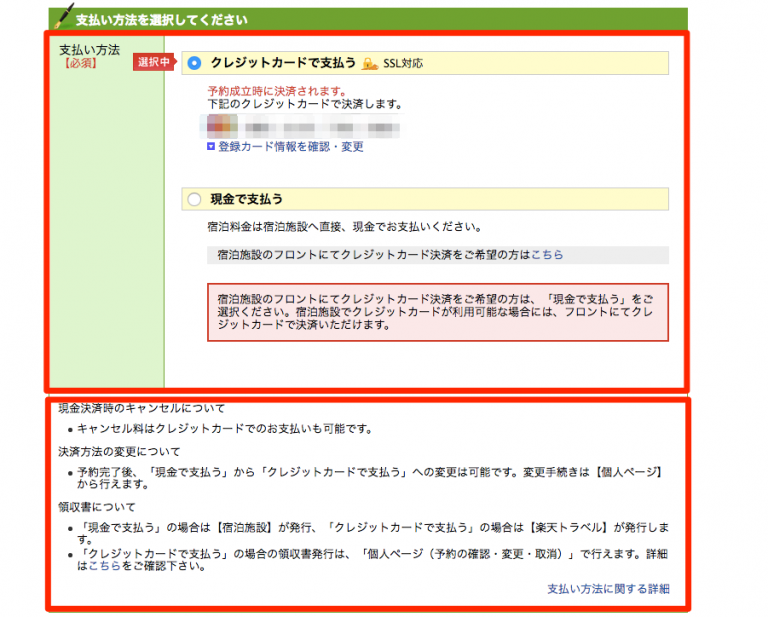Click the 現金決済時のキャンセルについて heading
Viewport: 768px width, 617px height.
(142, 408)
